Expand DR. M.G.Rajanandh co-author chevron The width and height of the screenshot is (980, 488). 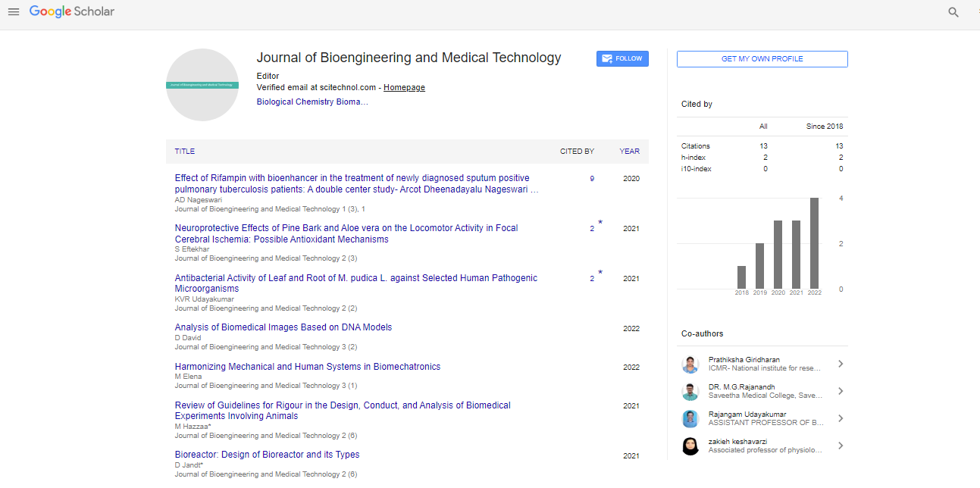(840, 392)
